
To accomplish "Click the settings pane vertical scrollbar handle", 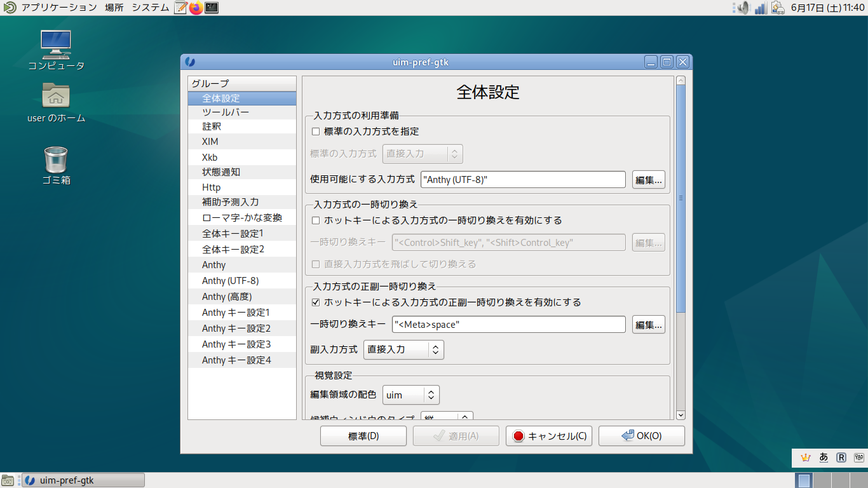I will tap(681, 198).
